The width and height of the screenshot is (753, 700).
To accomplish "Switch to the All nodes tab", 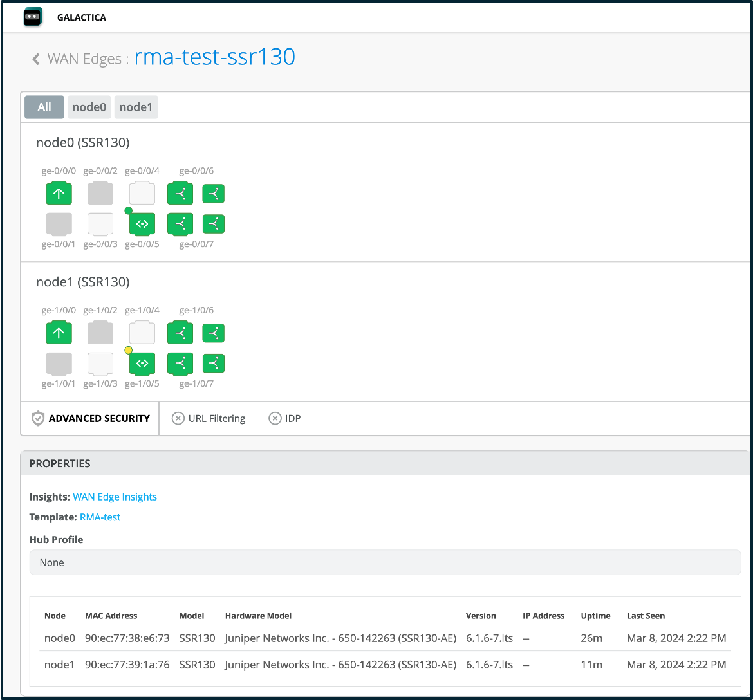I will coord(44,107).
